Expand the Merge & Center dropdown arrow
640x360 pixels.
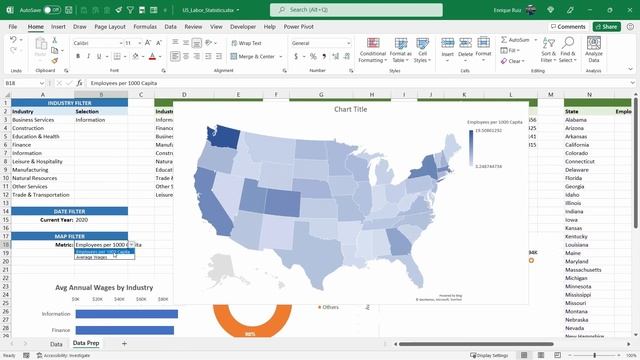click(281, 56)
